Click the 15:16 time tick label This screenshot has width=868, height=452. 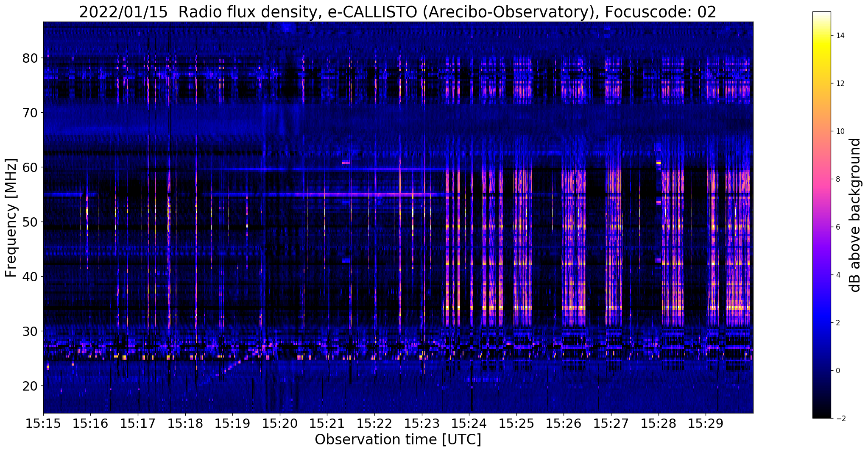(90, 424)
